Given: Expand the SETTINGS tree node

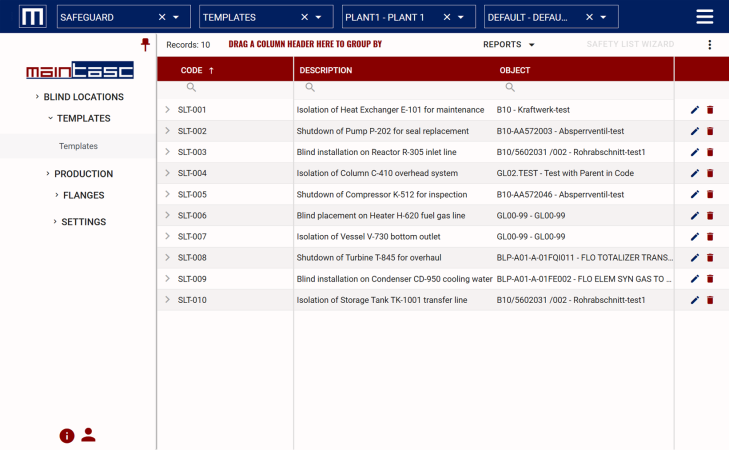Looking at the screenshot, I should pyautogui.click(x=55, y=222).
